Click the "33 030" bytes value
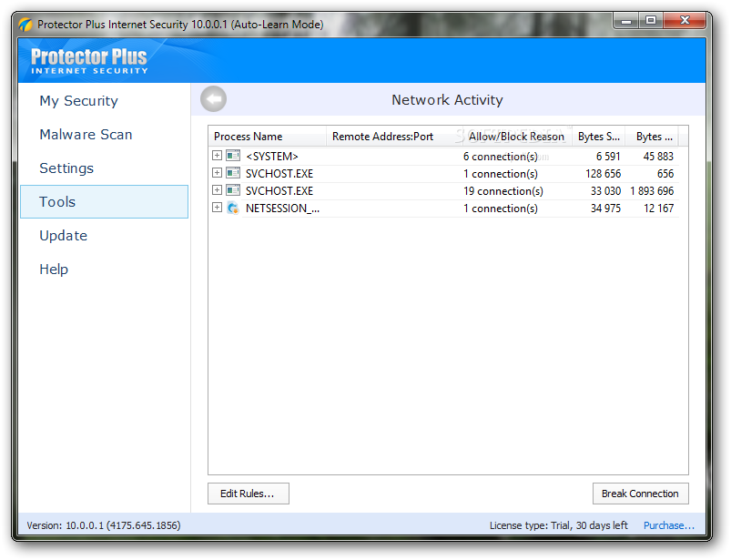The image size is (731, 560). [605, 190]
